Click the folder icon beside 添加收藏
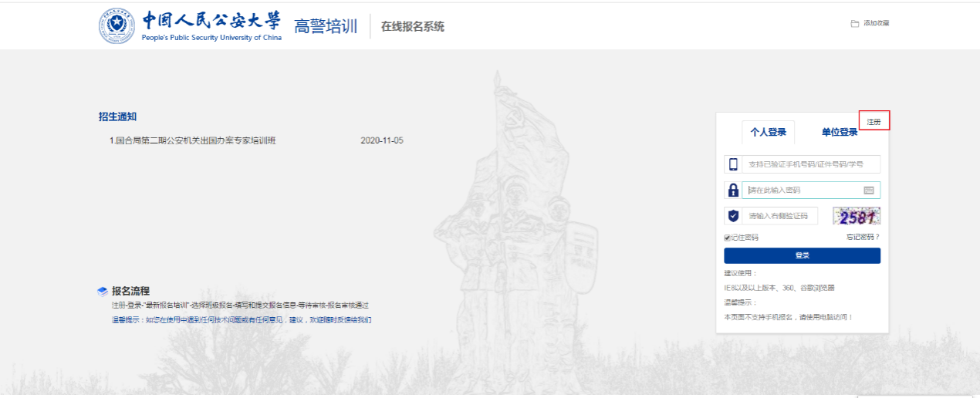 tap(854, 24)
